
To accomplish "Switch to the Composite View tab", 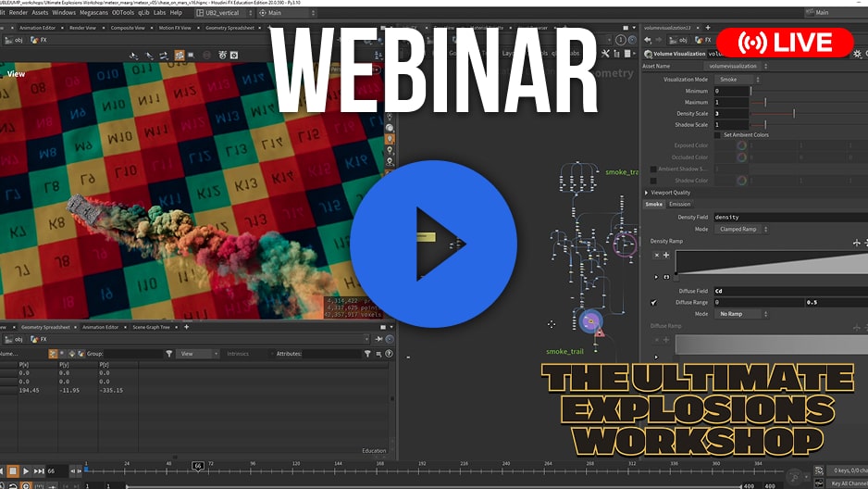I will coord(128,28).
